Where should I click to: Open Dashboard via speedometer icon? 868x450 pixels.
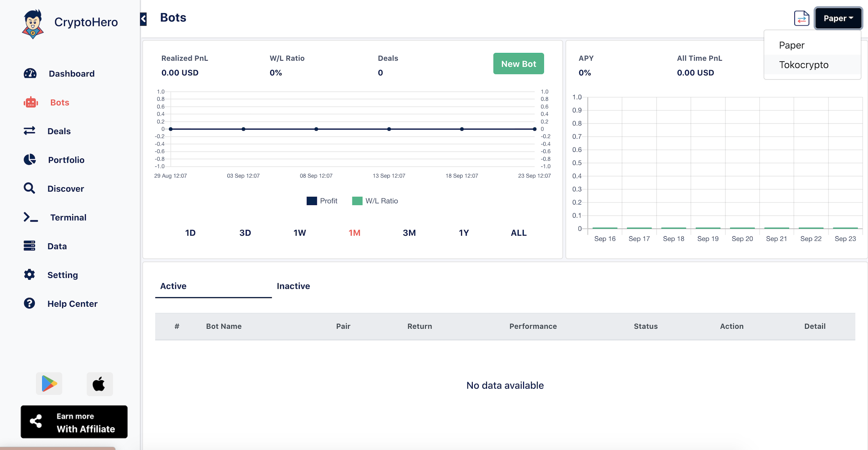(x=30, y=74)
